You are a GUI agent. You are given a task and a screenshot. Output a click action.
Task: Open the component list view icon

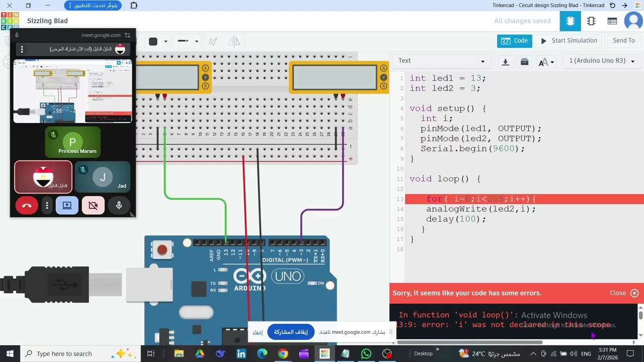[x=612, y=21]
